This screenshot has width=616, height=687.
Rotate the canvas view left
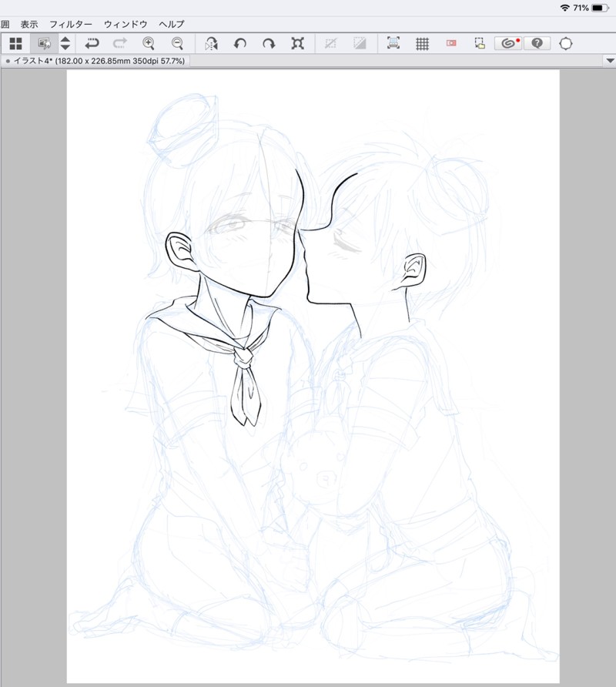coord(240,43)
